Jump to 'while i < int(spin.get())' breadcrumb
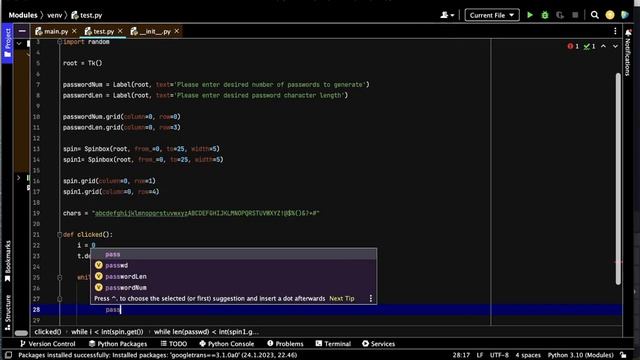 point(108,332)
